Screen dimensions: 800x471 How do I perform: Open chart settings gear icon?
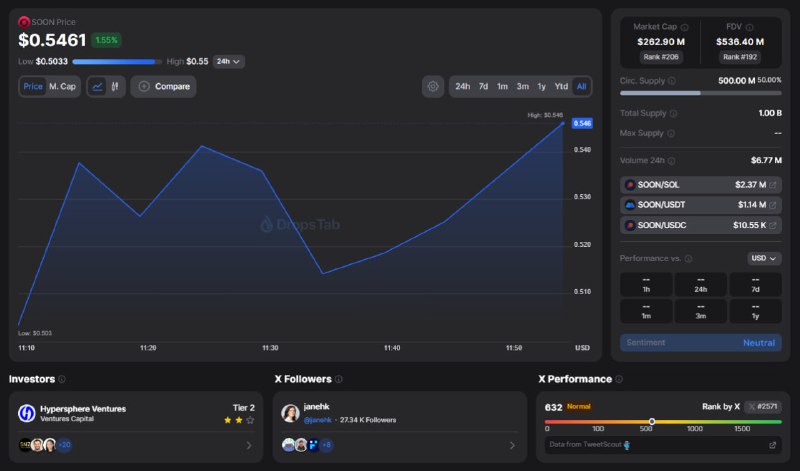click(x=433, y=86)
